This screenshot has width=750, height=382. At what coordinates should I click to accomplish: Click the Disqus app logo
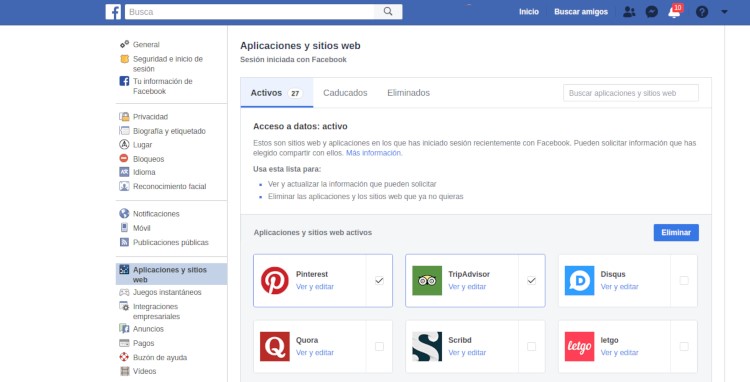click(579, 280)
